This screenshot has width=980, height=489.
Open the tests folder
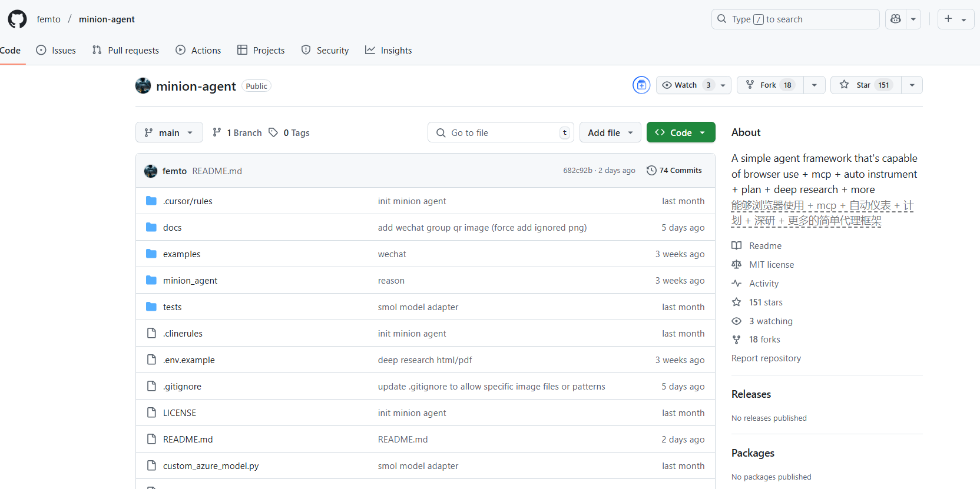(x=173, y=307)
